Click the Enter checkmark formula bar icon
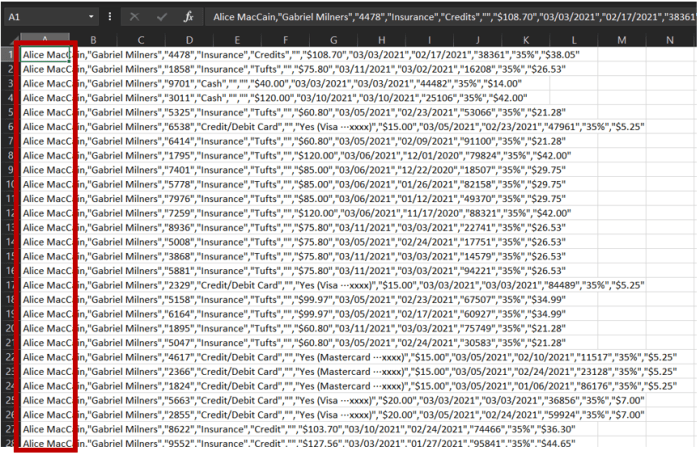This screenshot has height=455, width=700. pyautogui.click(x=162, y=17)
